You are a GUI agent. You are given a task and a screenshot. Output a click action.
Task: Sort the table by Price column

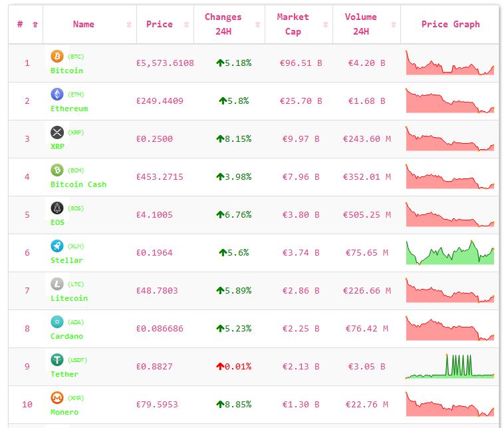point(160,25)
